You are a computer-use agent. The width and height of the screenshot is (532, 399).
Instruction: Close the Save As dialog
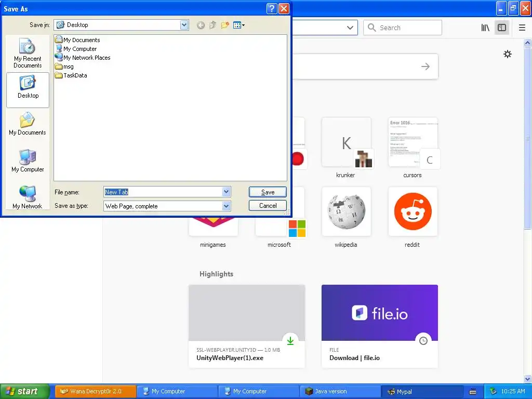284,8
